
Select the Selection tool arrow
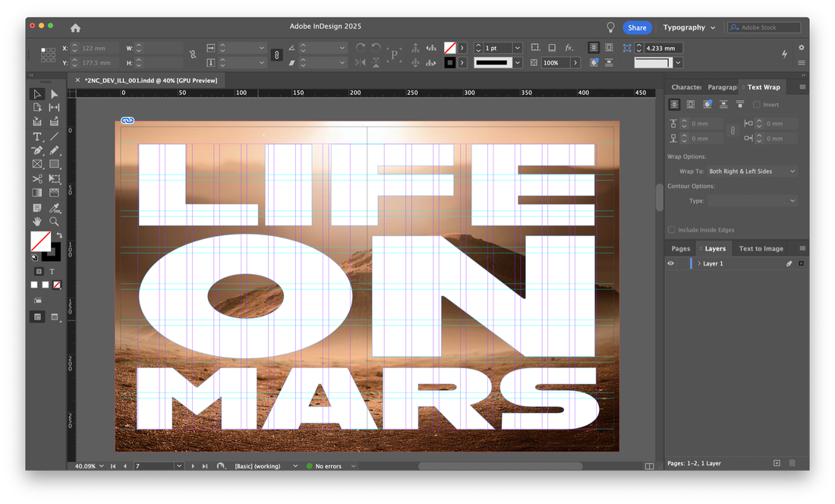37,94
